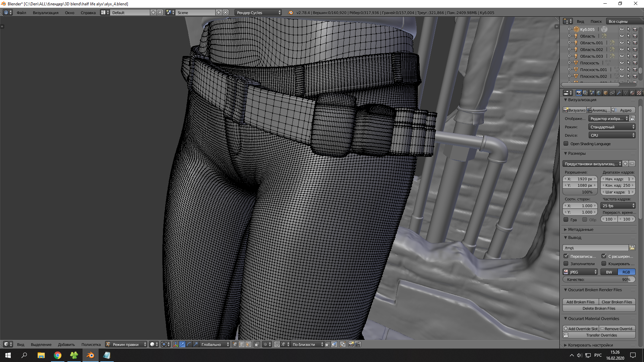
Task: Open the Texture checkerboard tab
Action: [x=639, y=93]
